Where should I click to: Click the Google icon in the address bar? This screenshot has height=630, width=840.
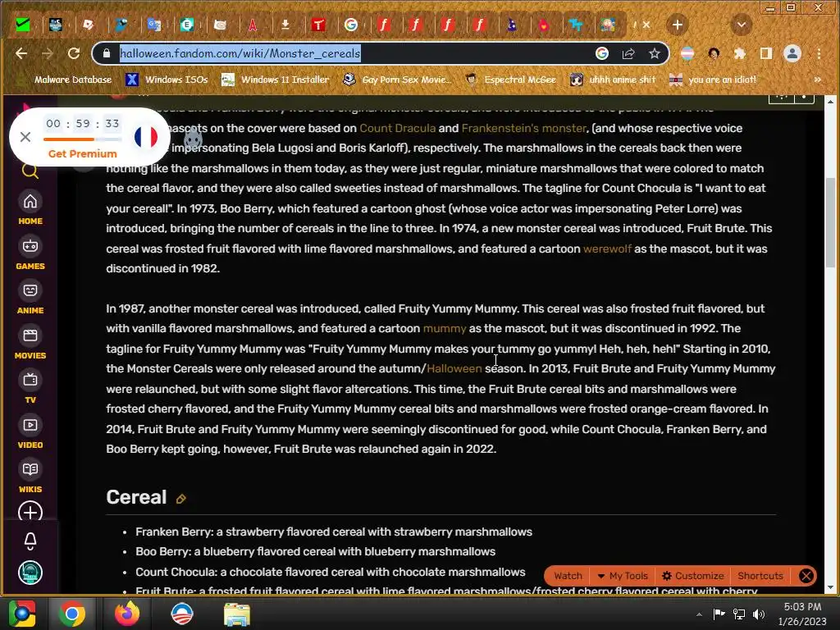tap(602, 53)
